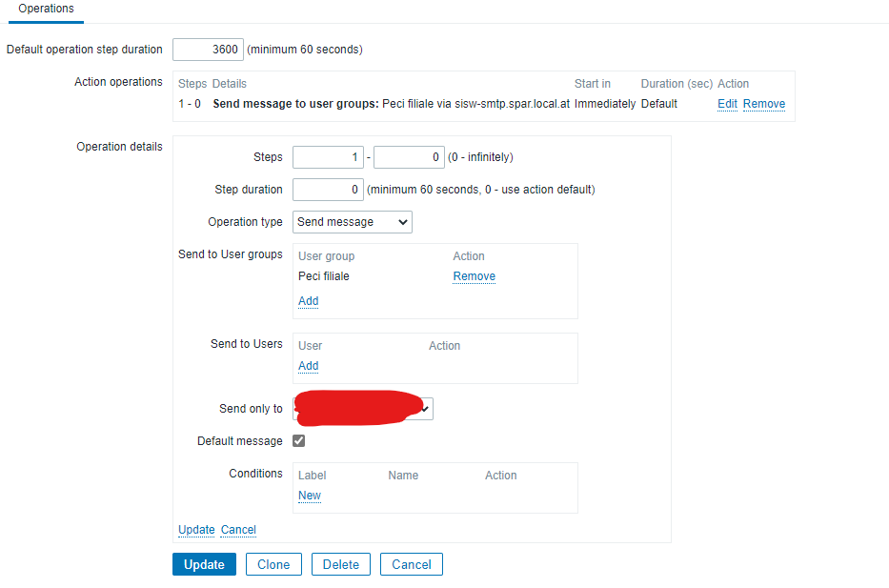Add a New condition

(x=309, y=496)
